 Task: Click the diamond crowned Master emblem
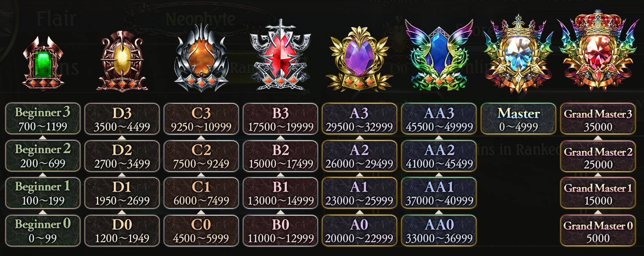pyautogui.click(x=518, y=53)
